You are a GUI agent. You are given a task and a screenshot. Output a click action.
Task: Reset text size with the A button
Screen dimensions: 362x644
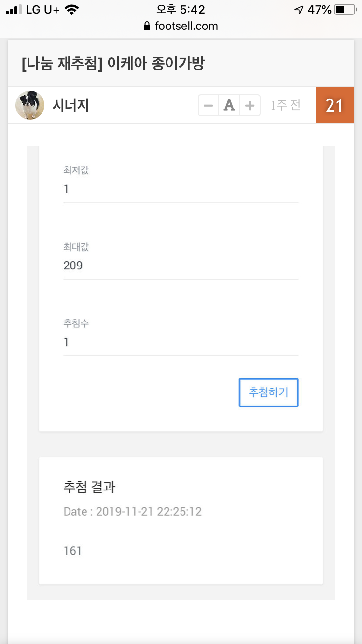(229, 105)
